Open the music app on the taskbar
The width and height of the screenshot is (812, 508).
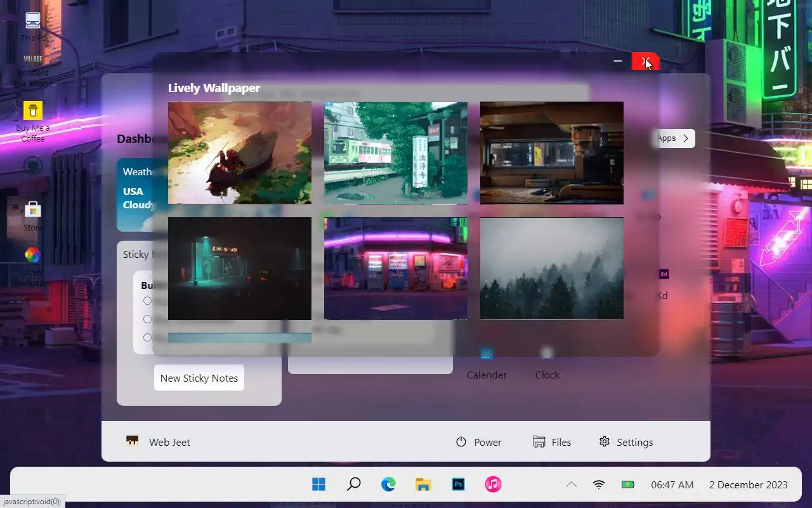coord(493,485)
